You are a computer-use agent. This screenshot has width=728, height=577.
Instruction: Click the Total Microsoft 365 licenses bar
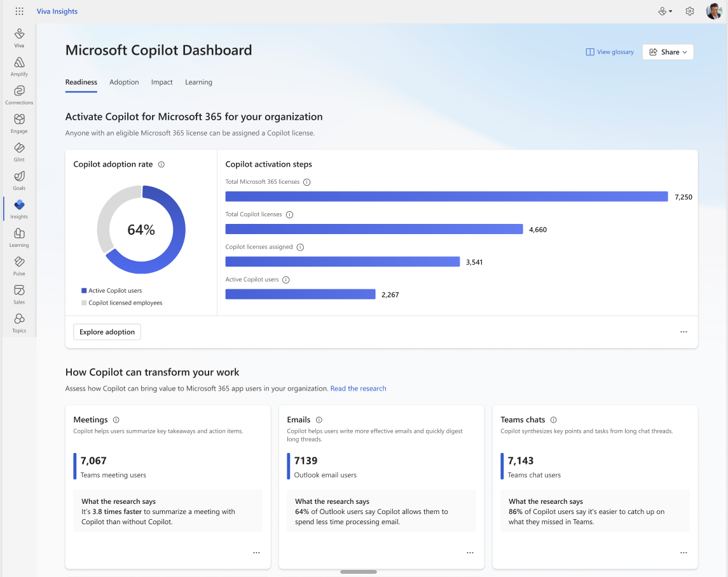pyautogui.click(x=446, y=197)
